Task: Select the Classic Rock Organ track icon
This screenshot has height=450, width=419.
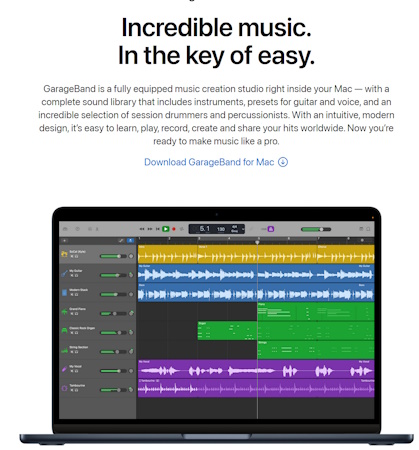Action: [x=64, y=331]
